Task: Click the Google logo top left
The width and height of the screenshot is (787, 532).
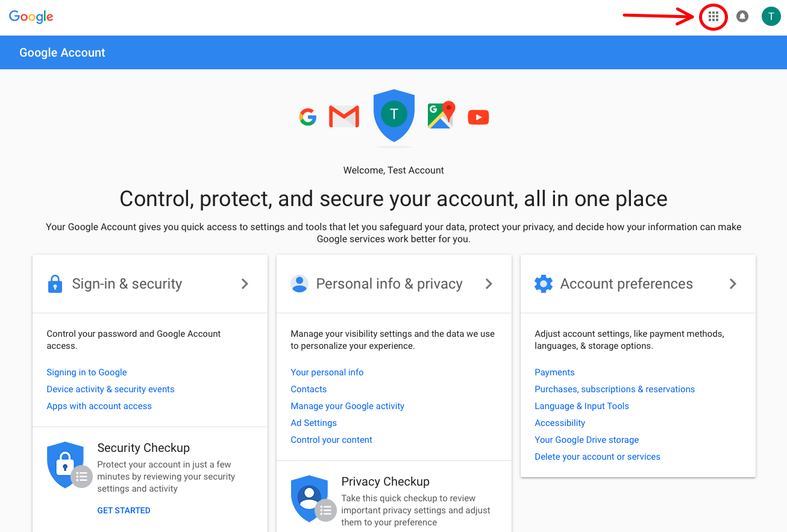Action: (x=31, y=16)
